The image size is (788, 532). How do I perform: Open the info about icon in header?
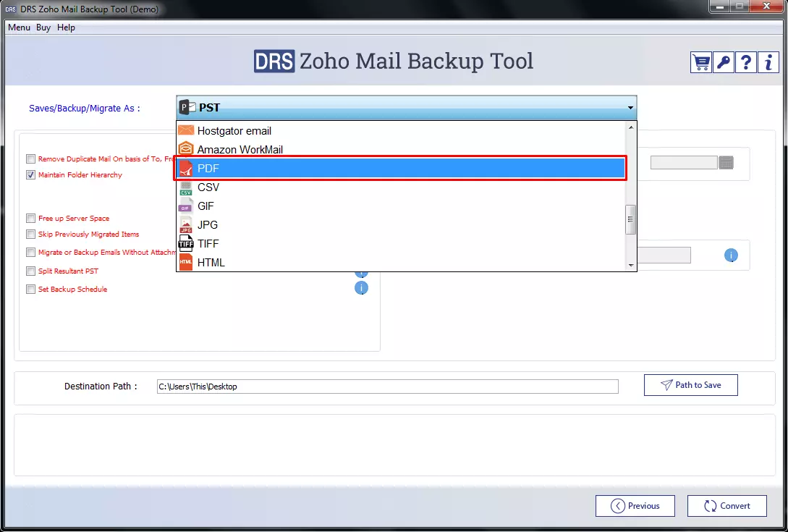(768, 62)
